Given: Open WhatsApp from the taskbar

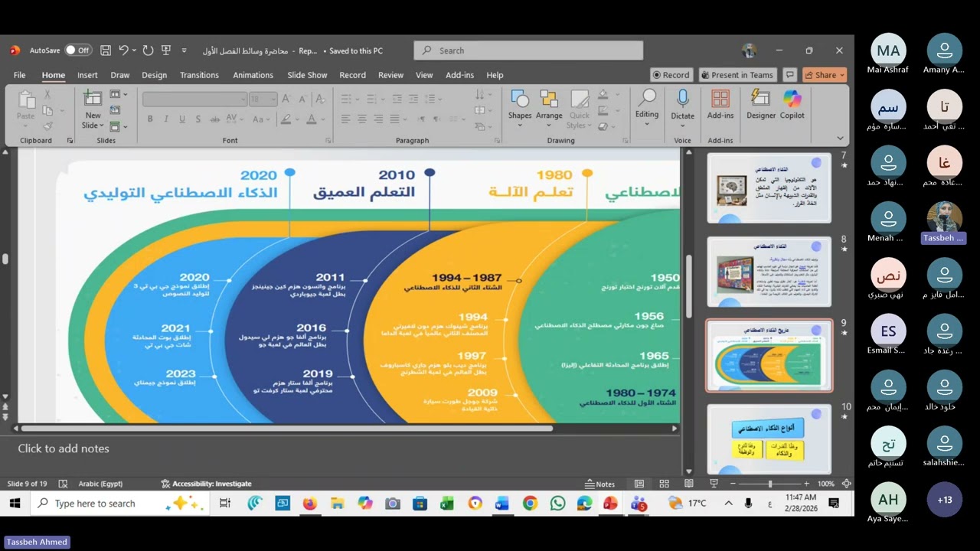Looking at the screenshot, I should coord(557,504).
